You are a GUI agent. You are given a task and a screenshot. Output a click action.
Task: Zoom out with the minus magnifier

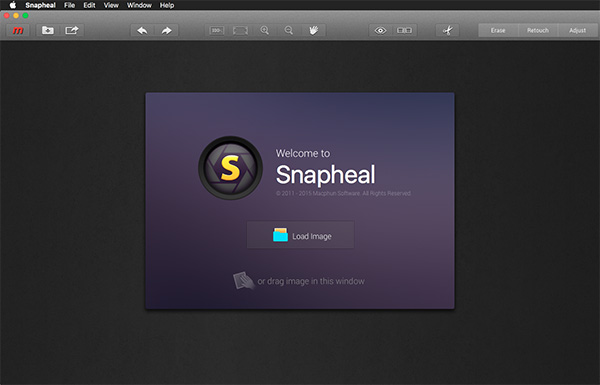click(289, 30)
